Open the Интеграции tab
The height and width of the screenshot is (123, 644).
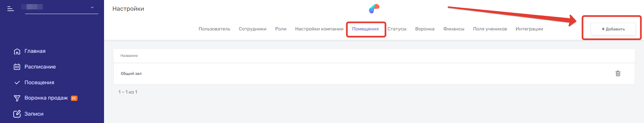[x=529, y=29]
